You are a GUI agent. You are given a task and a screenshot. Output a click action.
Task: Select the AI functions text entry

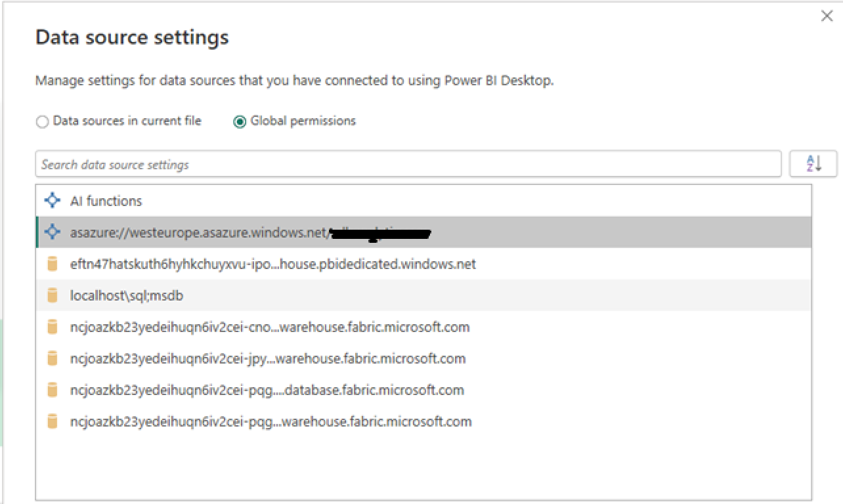click(106, 201)
